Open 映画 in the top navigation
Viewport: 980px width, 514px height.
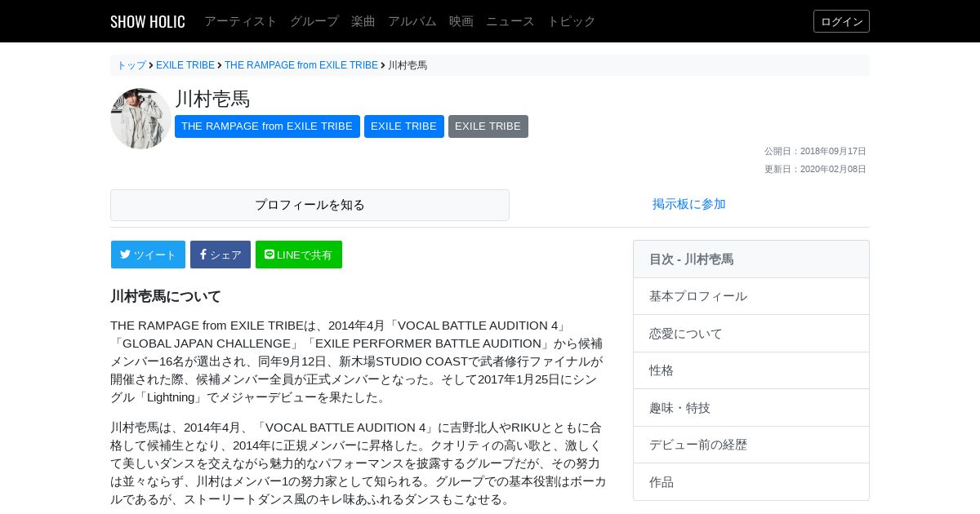(461, 21)
